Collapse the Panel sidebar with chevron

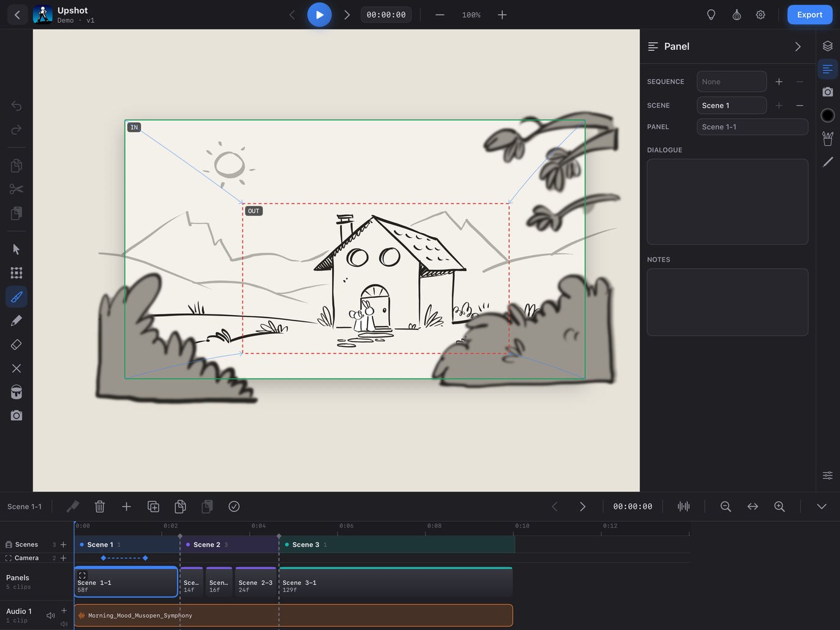pos(798,47)
